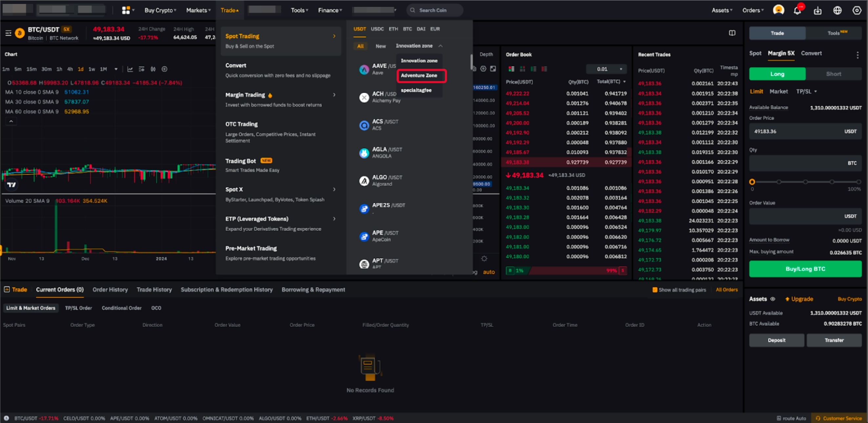The image size is (868, 423).
Task: Switch to Order History tab
Action: coord(110,290)
